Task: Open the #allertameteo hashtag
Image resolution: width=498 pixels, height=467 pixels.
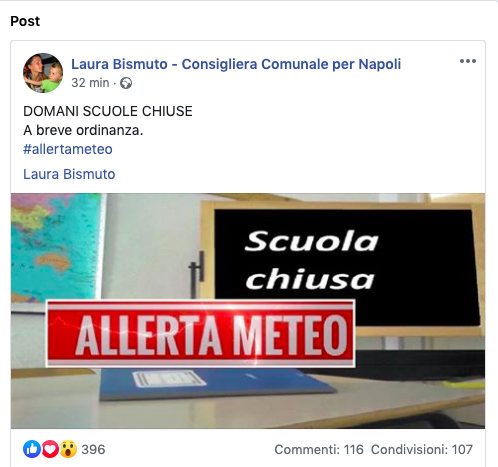Action: pos(68,149)
